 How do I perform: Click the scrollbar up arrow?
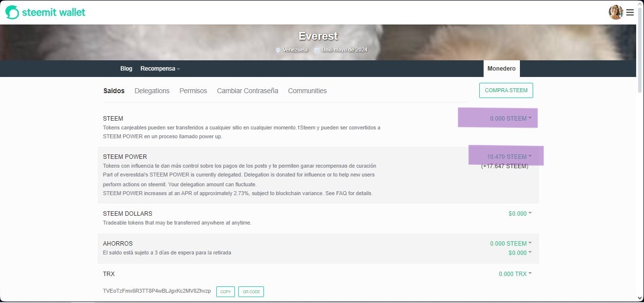(x=640, y=3)
